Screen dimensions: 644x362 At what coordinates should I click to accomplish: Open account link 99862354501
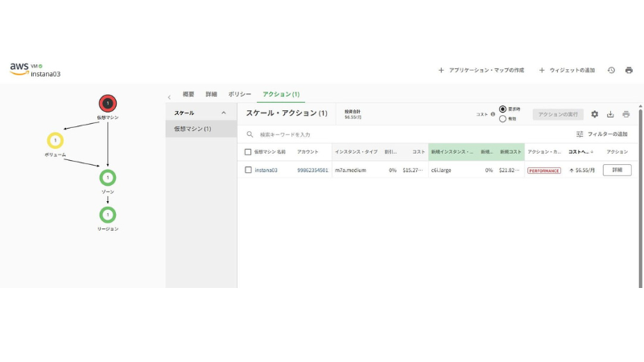(312, 170)
